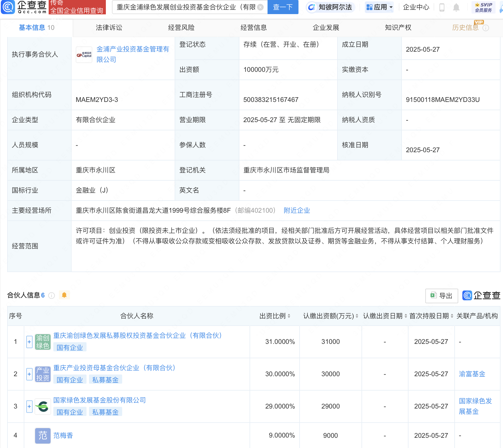Open the 知彼阿尔法 AI assistant
Viewport: 503px width, 448px height.
click(x=331, y=7)
